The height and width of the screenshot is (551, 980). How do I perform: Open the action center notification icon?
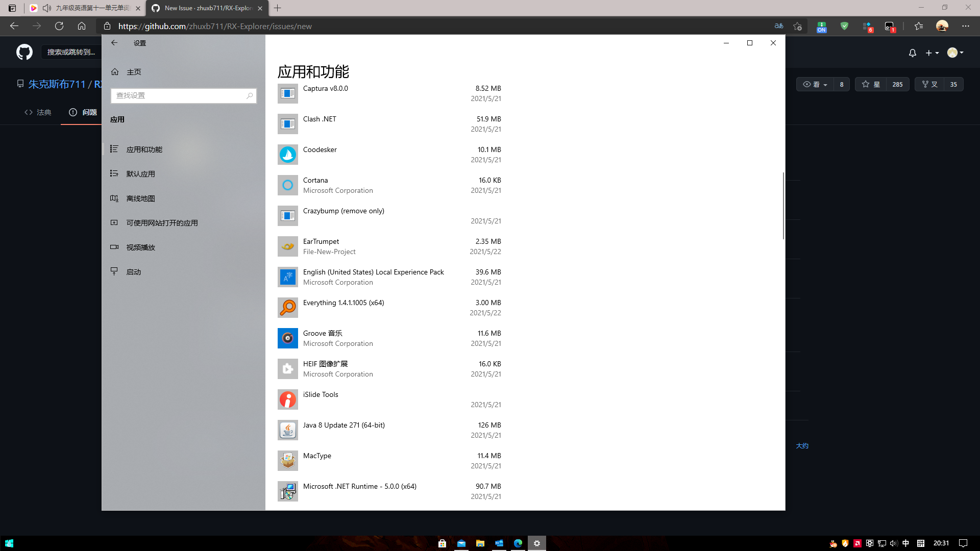pyautogui.click(x=963, y=543)
